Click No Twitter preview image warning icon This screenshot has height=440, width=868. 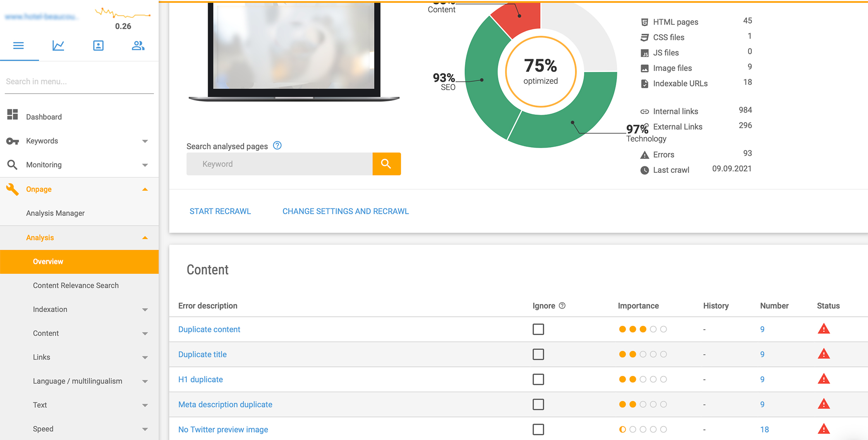[824, 429]
